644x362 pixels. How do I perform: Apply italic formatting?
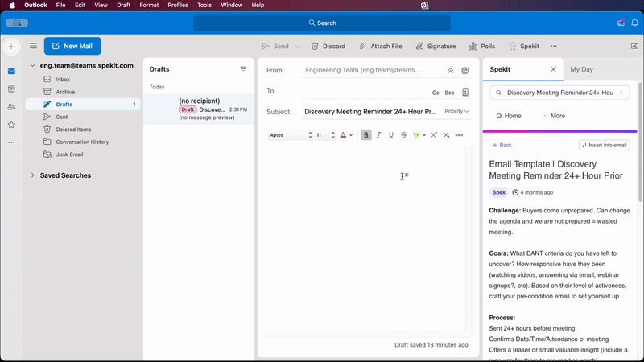378,134
